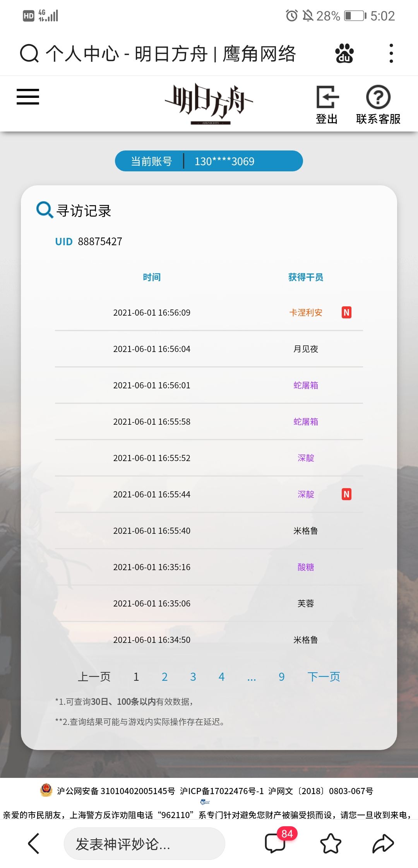Click the Arknights (明日方舟) logo
The image size is (418, 868).
pos(209,103)
